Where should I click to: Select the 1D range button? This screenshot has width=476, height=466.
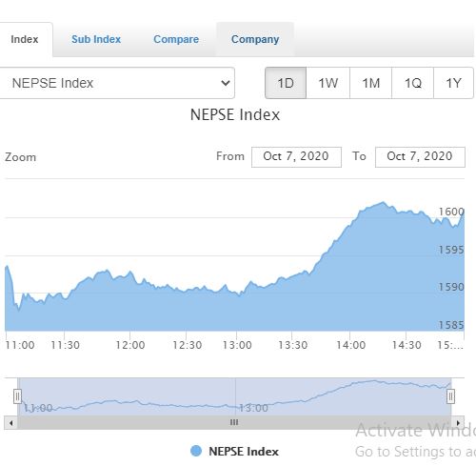[286, 83]
